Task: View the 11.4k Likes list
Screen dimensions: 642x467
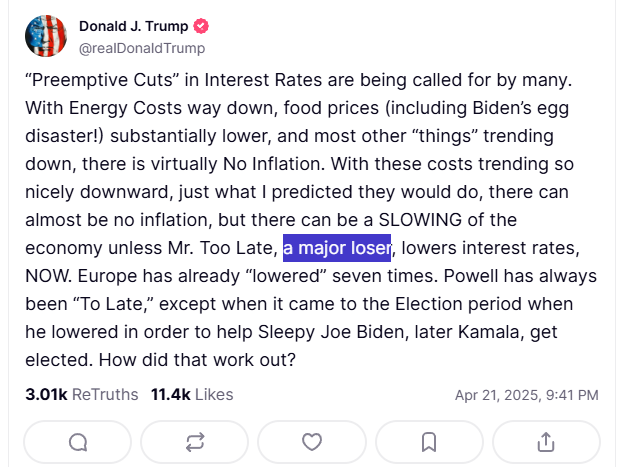Action: click(192, 395)
